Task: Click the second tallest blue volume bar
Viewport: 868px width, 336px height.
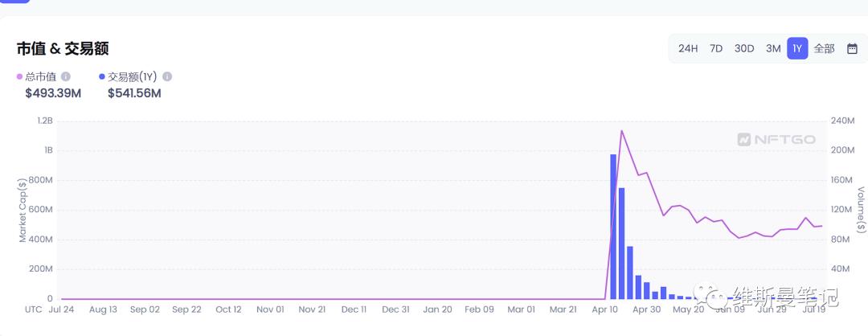Action: (621, 243)
